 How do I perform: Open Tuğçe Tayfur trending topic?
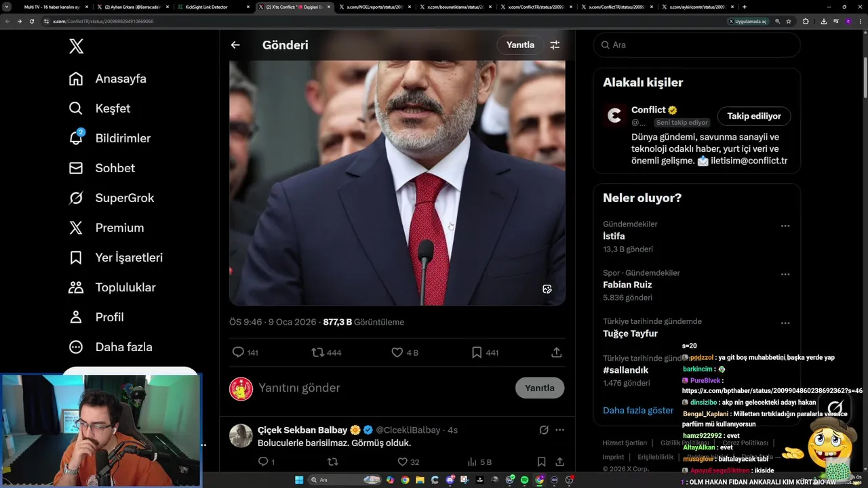click(x=630, y=333)
